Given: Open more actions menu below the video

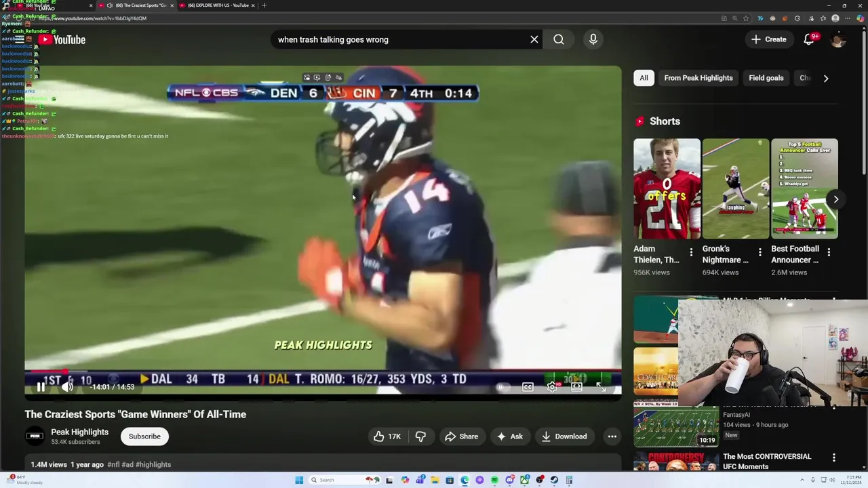Looking at the screenshot, I should click(612, 436).
